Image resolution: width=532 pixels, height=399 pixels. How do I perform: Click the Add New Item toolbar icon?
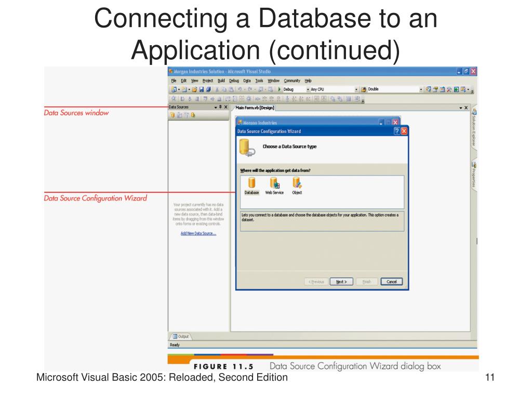point(184,89)
